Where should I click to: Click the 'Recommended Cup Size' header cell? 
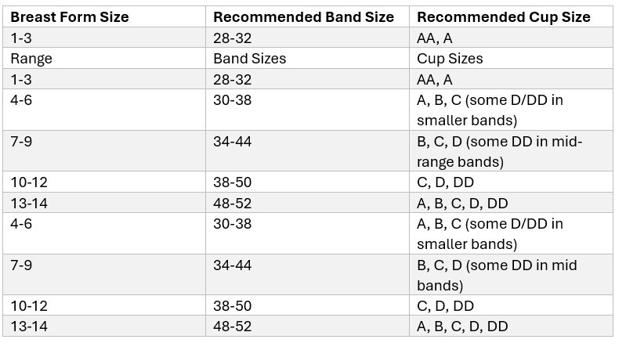coord(511,16)
